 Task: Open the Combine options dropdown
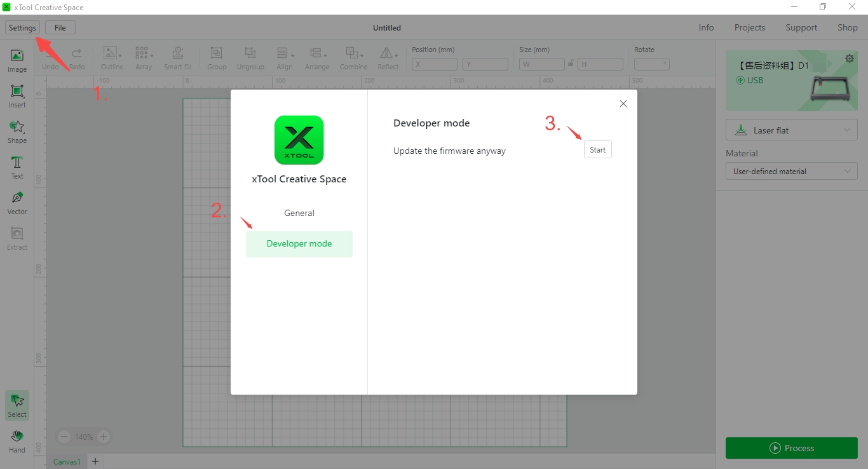tap(354, 58)
